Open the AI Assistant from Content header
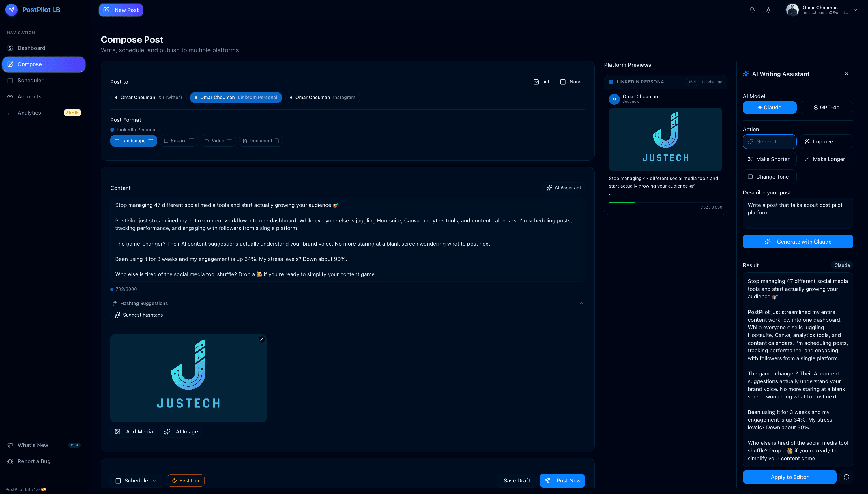This screenshot has width=868, height=494. tap(563, 188)
